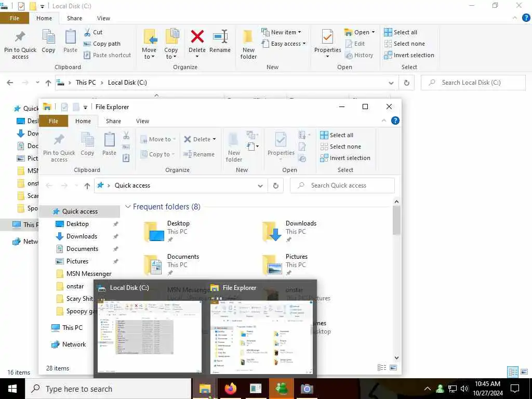
Task: Switch to Share tab in File Explorer window
Action: (x=113, y=121)
